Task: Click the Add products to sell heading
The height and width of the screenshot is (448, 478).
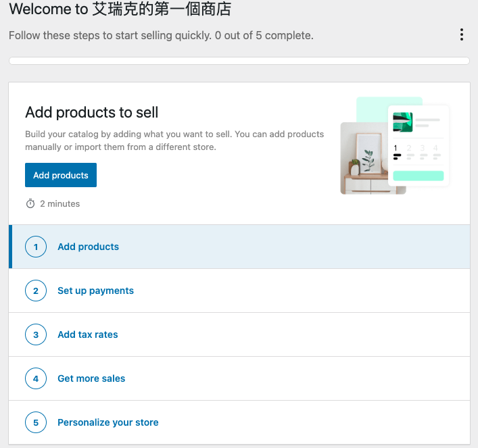Action: 92,112
